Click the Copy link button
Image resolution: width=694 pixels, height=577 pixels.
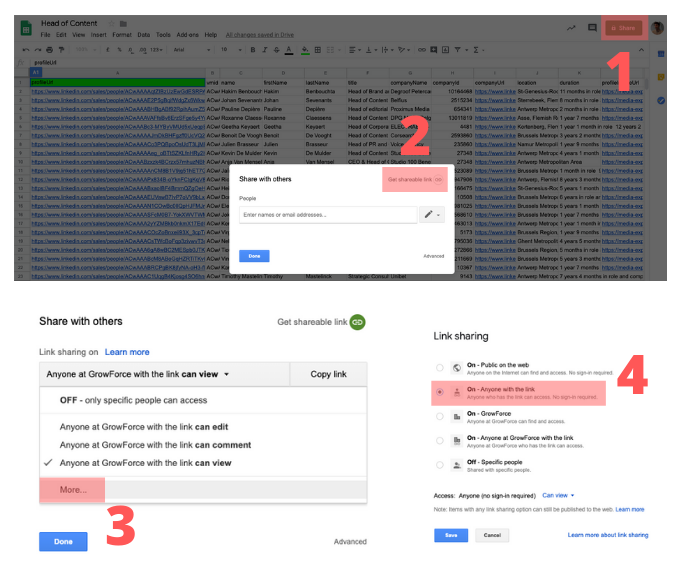[328, 374]
